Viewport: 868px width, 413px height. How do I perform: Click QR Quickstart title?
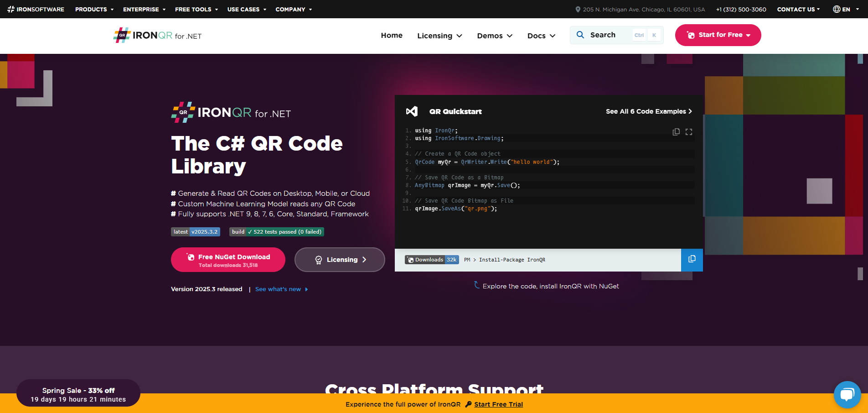coord(455,111)
